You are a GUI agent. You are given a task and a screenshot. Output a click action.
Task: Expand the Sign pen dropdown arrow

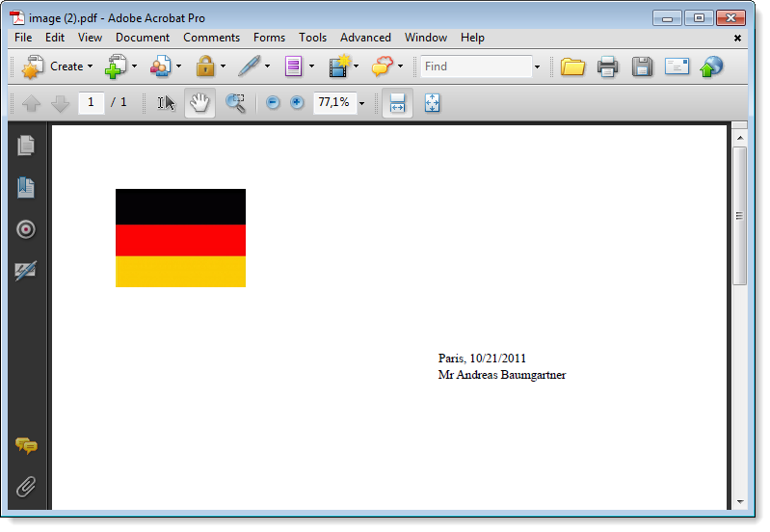(x=268, y=66)
